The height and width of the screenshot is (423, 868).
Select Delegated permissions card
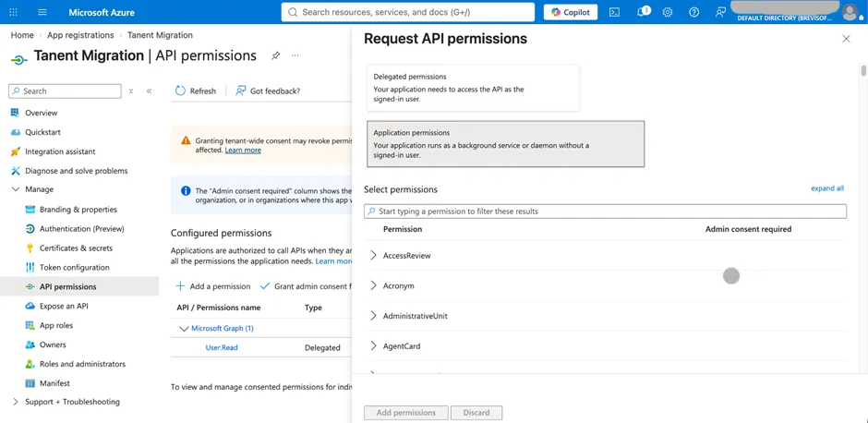[474, 88]
